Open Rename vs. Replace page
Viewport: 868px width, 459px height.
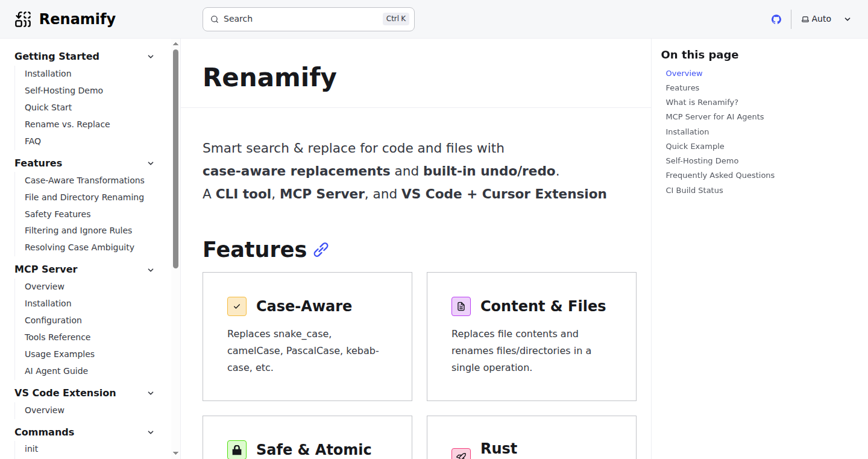[68, 124]
